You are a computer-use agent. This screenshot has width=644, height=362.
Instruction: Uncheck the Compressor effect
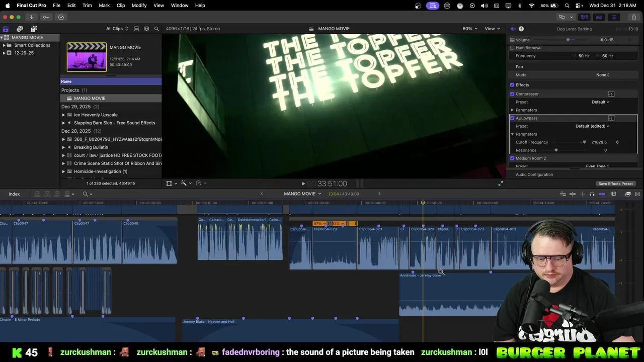(512, 94)
